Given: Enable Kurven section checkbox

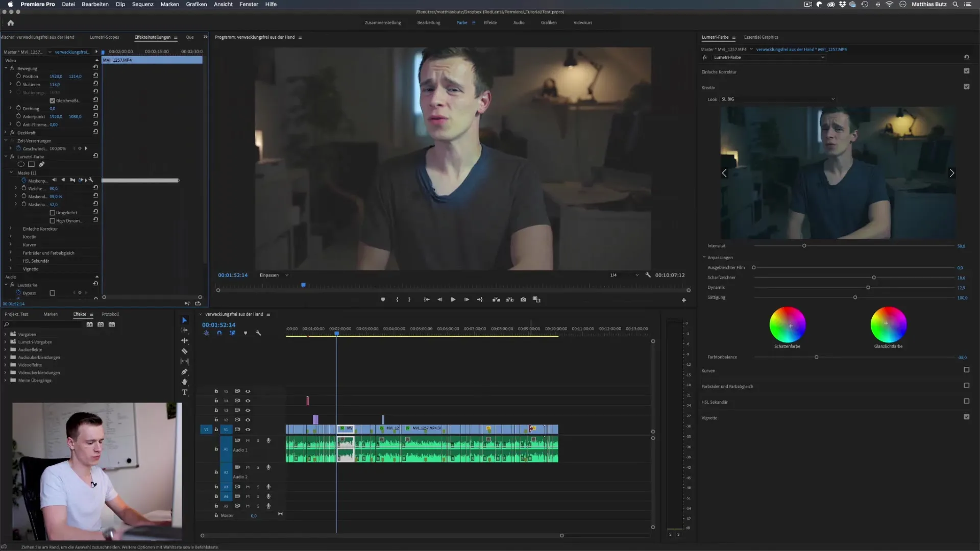Looking at the screenshot, I should (x=966, y=370).
